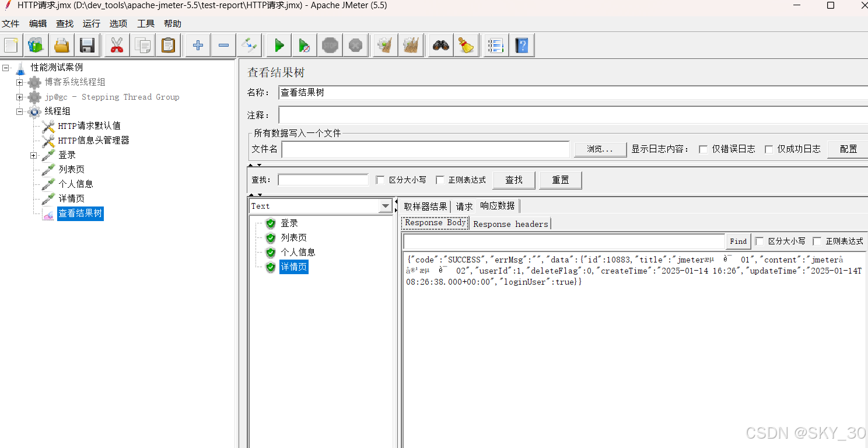
Task: Click the Paste clipboard icon
Action: tap(168, 45)
